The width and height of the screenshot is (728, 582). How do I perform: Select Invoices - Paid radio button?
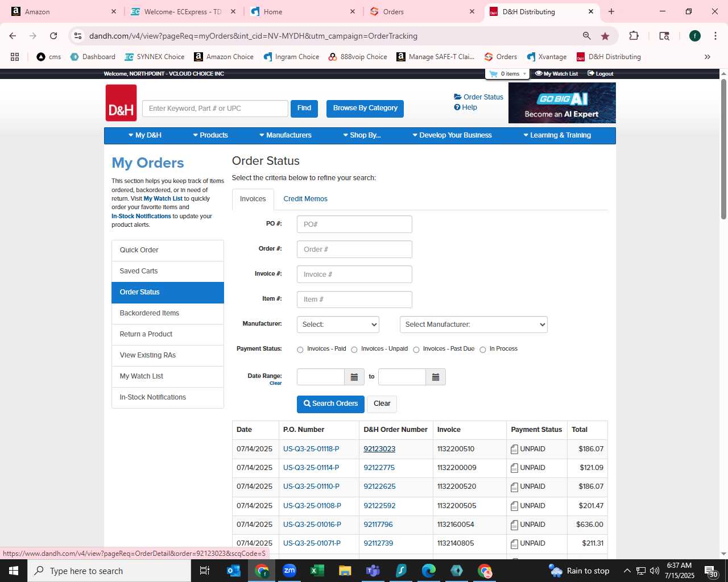pos(300,350)
